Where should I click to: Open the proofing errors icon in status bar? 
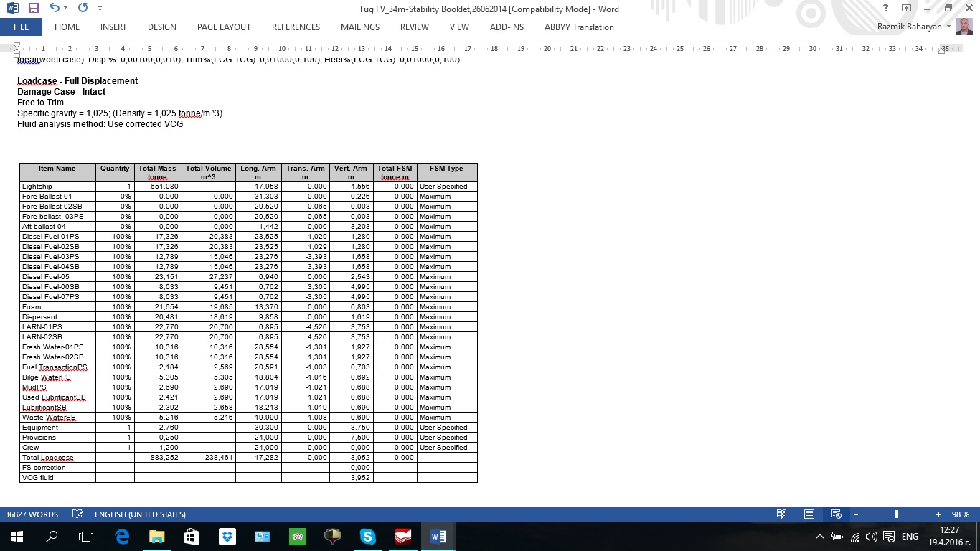coord(77,514)
